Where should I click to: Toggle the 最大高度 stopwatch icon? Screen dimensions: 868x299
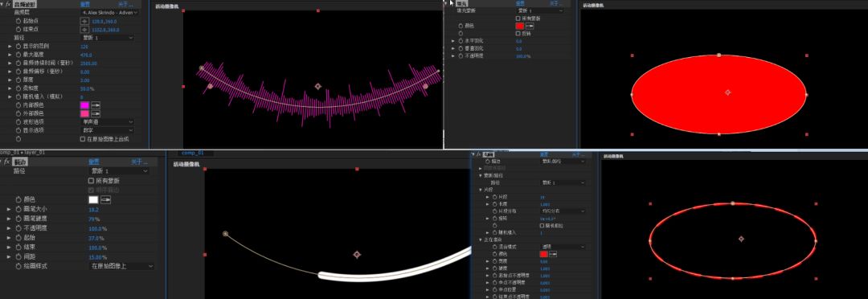(18, 55)
